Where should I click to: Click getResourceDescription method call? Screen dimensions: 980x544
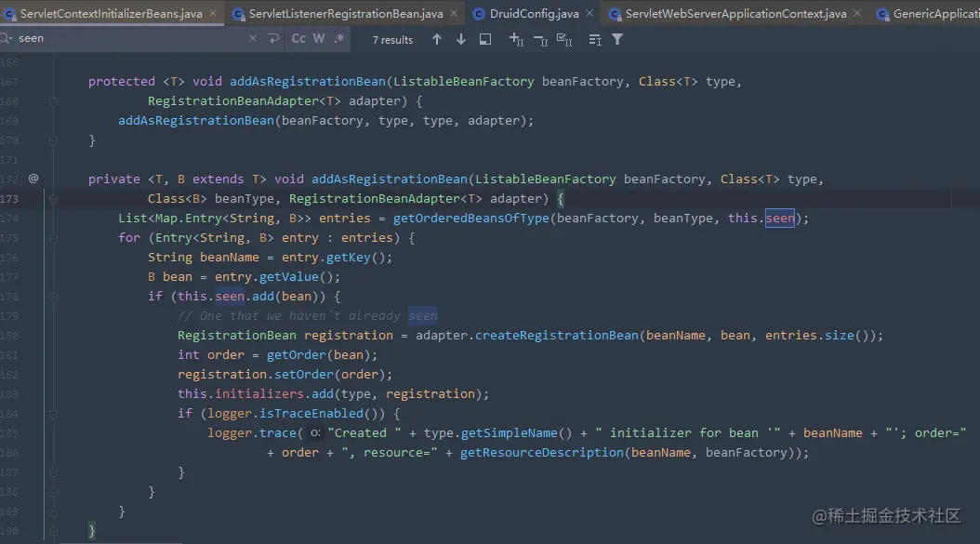click(x=542, y=452)
